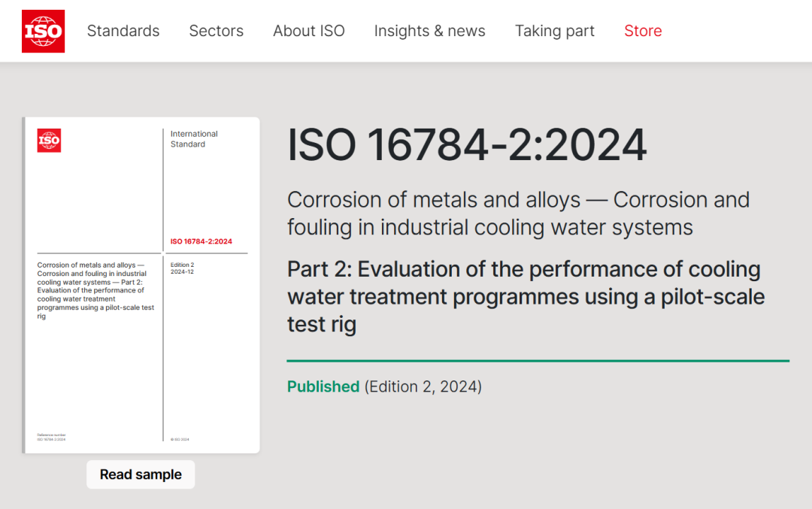Image resolution: width=812 pixels, height=509 pixels.
Task: Click the Corrosion of metals and alloys subtitle
Action: 518,213
